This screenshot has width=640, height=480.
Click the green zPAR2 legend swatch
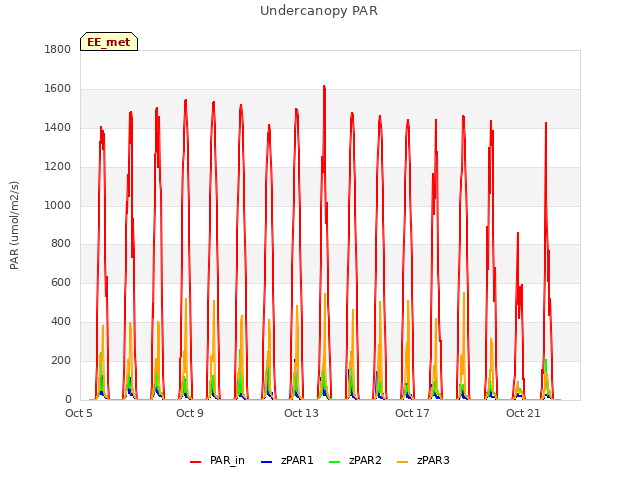pyautogui.click(x=334, y=462)
